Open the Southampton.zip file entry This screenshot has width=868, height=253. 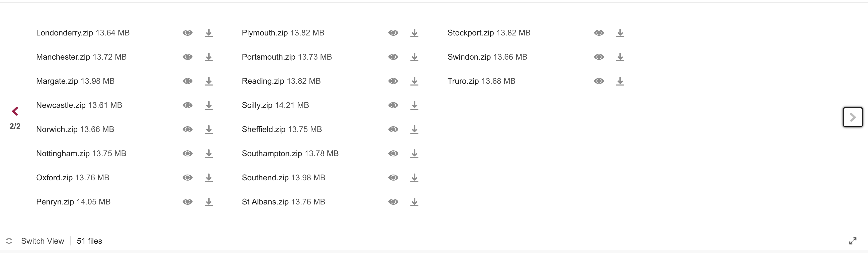point(272,153)
